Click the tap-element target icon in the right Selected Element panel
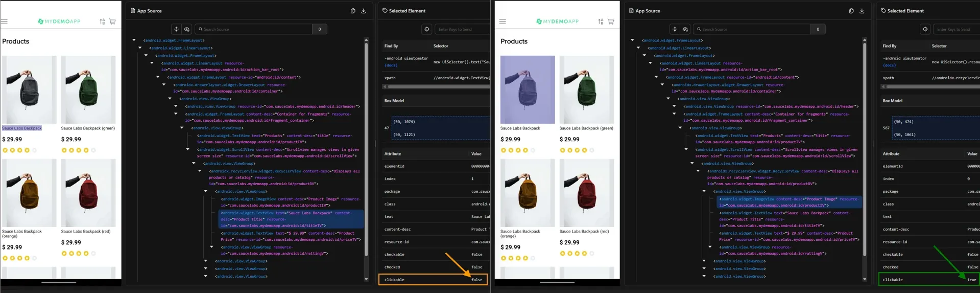The image size is (980, 293). click(x=925, y=29)
